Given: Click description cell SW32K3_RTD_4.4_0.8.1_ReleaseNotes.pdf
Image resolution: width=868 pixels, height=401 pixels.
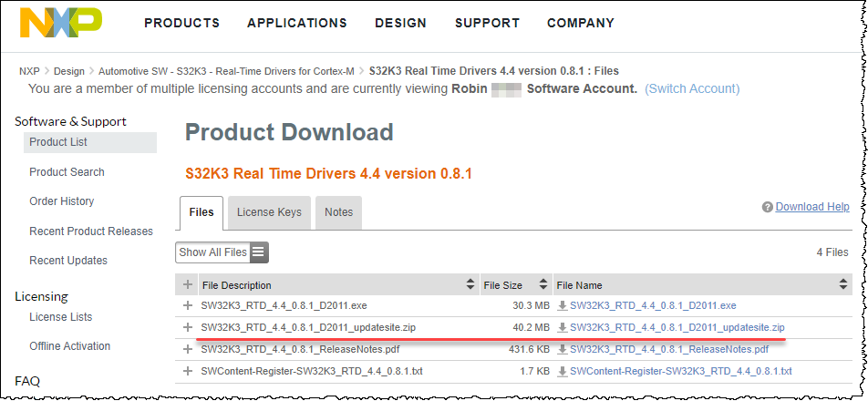Looking at the screenshot, I should tap(301, 350).
